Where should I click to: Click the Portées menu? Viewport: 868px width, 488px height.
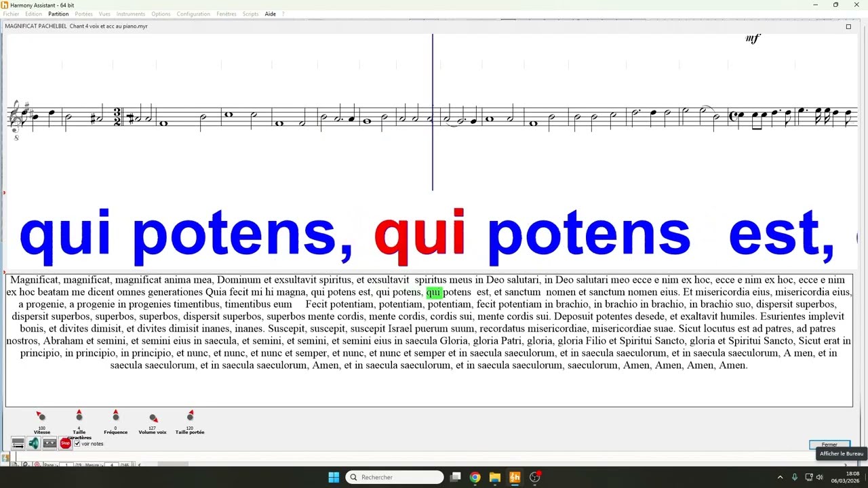coord(83,14)
